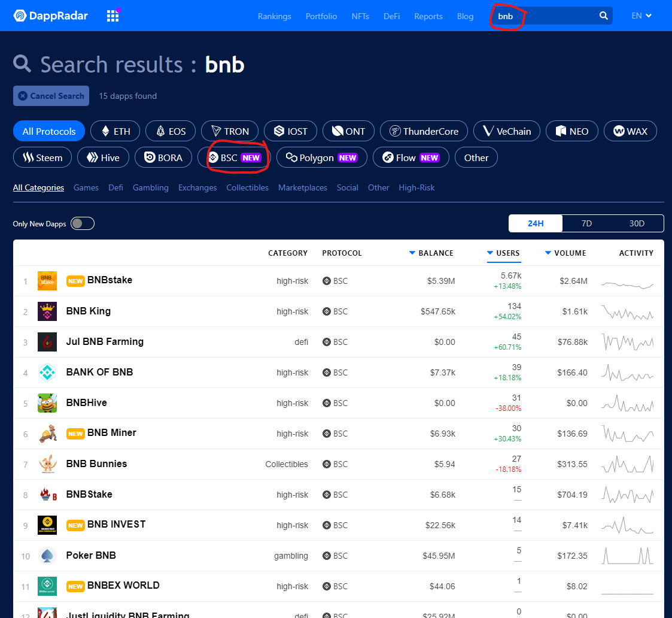
Task: Open BNBHive bee icon
Action: pos(47,402)
